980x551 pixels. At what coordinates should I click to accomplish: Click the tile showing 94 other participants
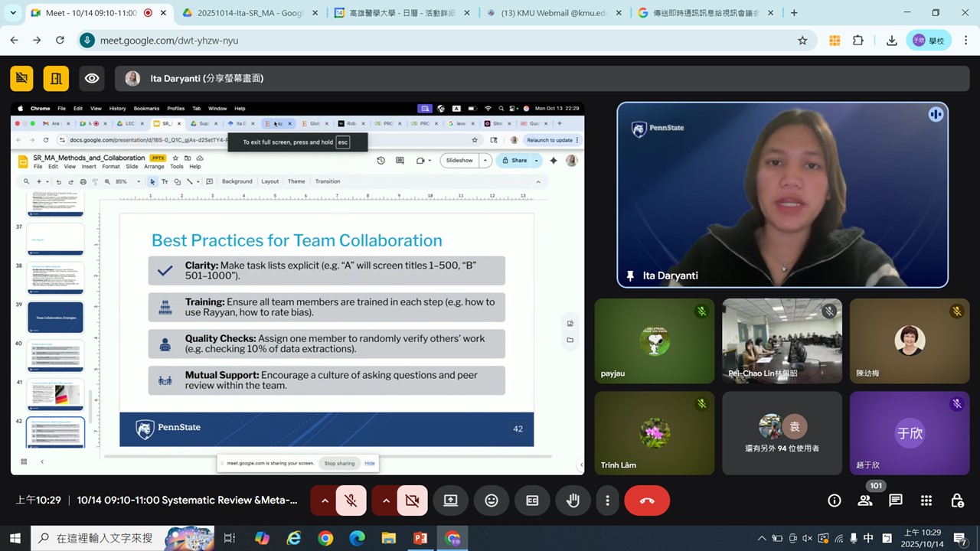tap(782, 433)
